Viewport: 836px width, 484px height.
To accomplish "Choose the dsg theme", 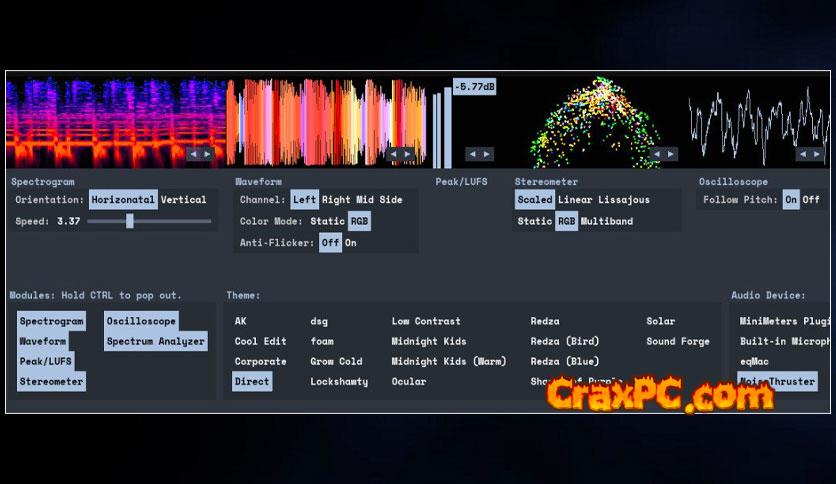I will [x=319, y=321].
